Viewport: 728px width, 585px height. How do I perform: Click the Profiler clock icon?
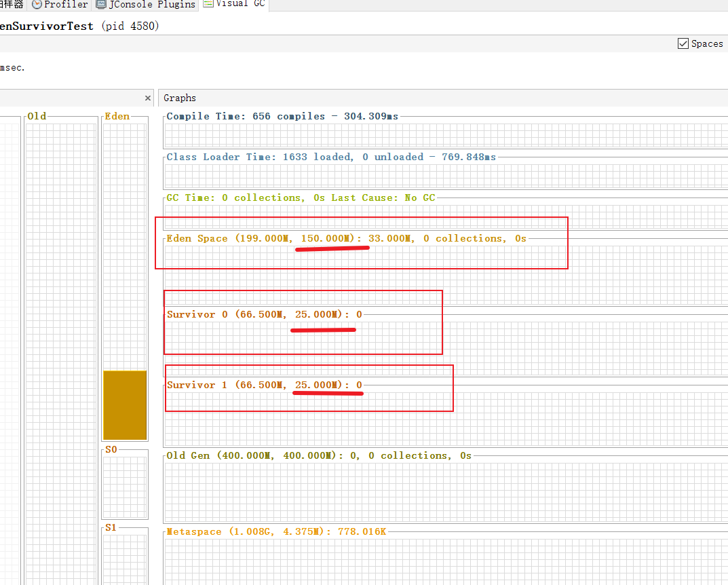[x=37, y=5]
